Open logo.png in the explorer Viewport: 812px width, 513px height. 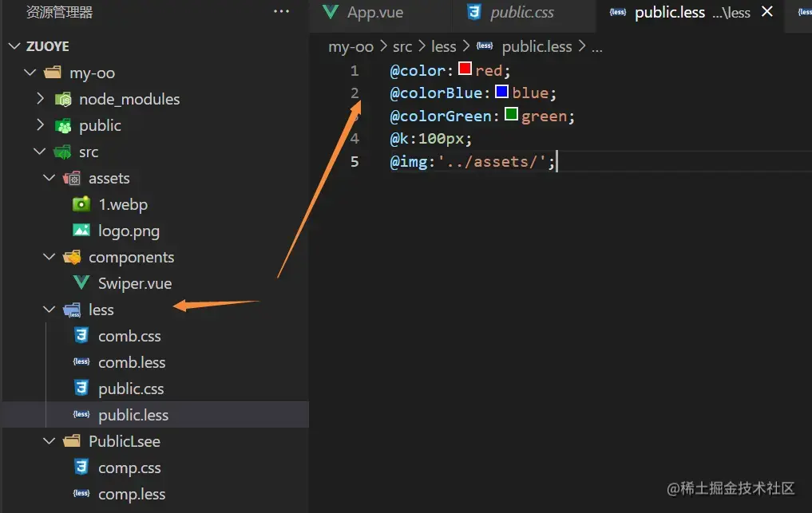point(129,231)
